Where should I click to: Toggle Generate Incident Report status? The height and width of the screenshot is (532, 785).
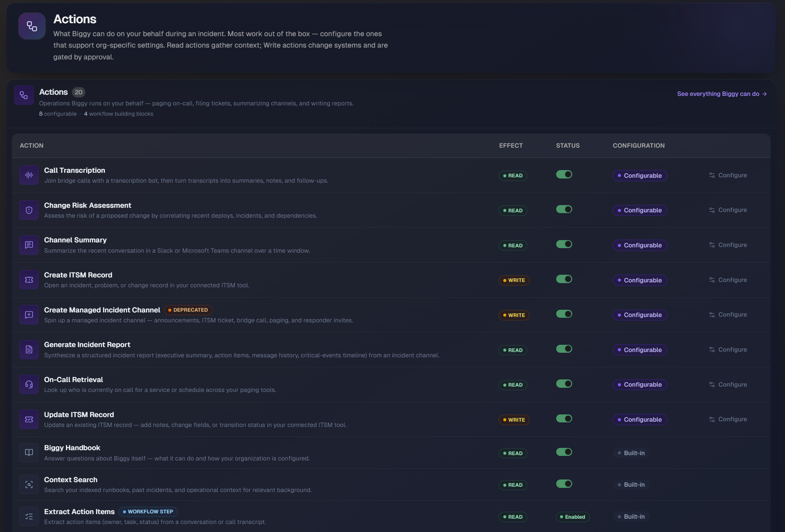click(564, 349)
